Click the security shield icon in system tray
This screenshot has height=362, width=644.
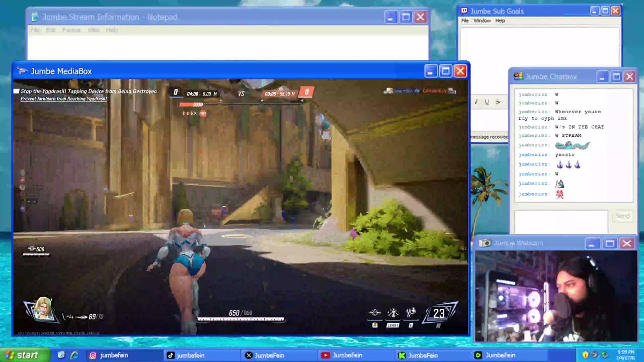click(585, 355)
